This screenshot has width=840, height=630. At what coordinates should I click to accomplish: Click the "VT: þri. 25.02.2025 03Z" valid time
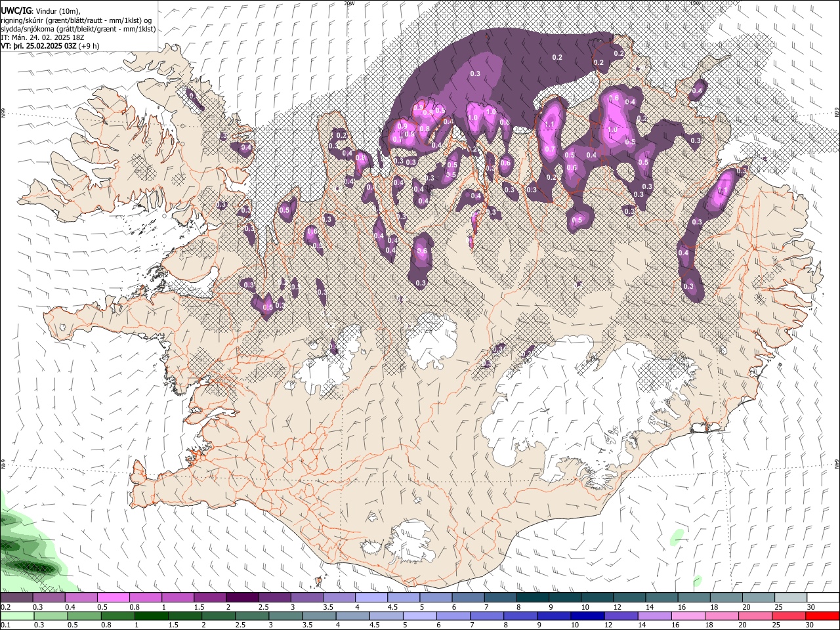click(38, 46)
